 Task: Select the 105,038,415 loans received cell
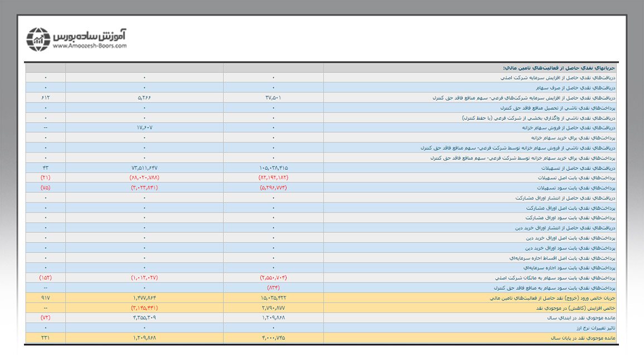273,168
